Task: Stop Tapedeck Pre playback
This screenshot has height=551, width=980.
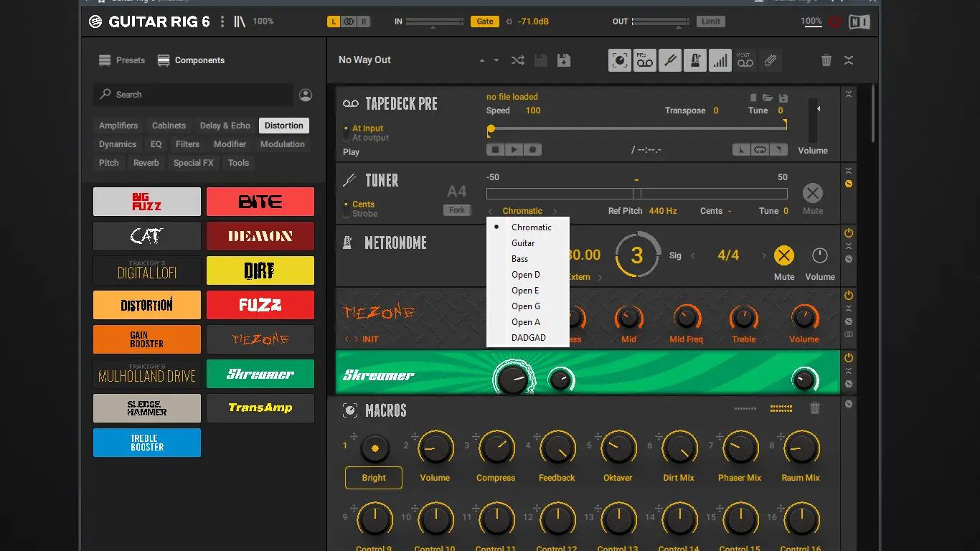Action: tap(495, 150)
